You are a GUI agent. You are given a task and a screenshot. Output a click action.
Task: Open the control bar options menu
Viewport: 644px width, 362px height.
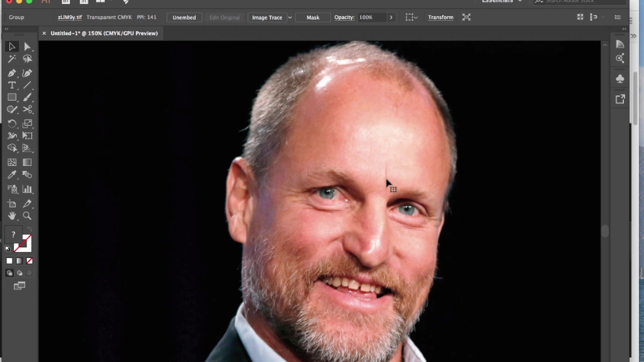coord(618,17)
